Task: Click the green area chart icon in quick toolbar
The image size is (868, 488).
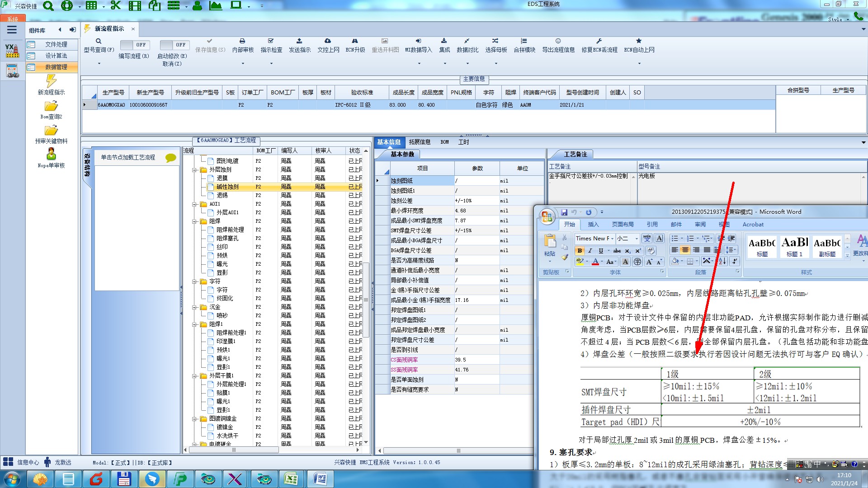Action: [x=216, y=6]
